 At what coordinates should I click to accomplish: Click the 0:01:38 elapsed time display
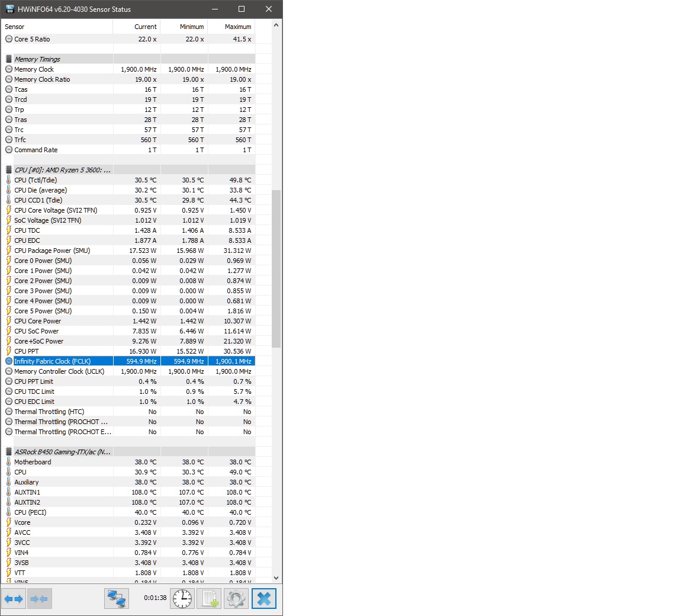(x=155, y=598)
